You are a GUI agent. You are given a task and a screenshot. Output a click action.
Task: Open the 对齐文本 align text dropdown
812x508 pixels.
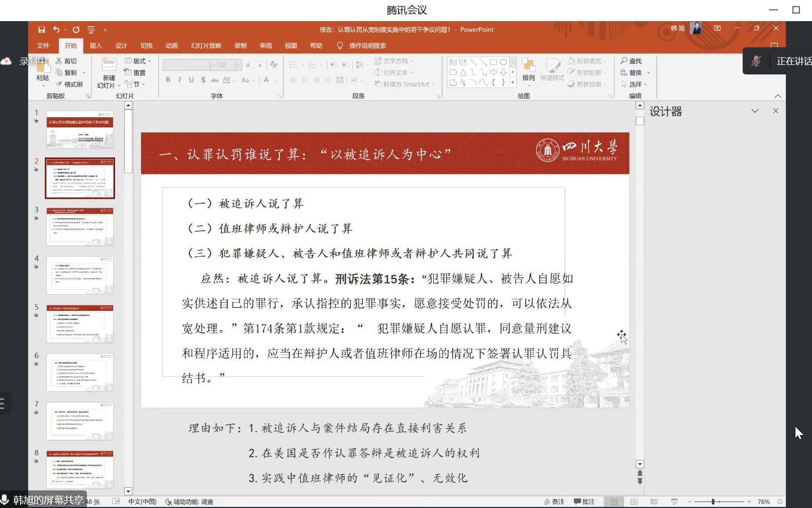pyautogui.click(x=394, y=72)
